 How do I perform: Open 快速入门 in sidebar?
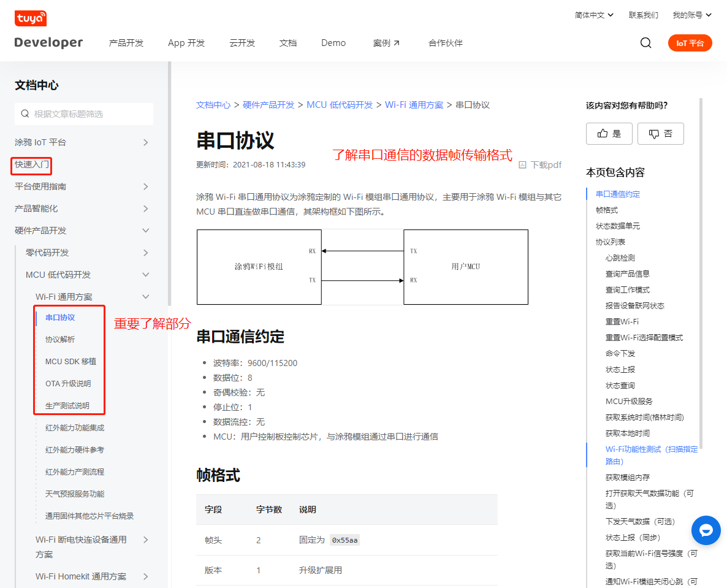tap(31, 164)
